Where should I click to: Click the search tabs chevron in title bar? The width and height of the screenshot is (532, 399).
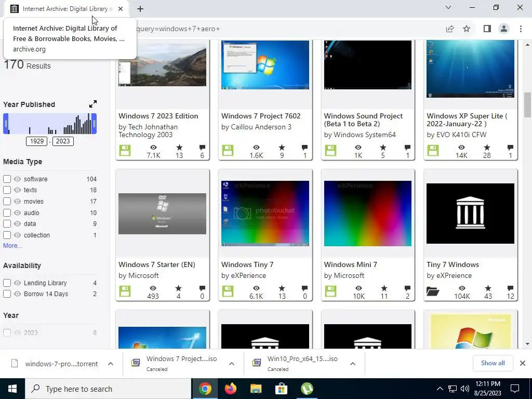pyautogui.click(x=448, y=7)
